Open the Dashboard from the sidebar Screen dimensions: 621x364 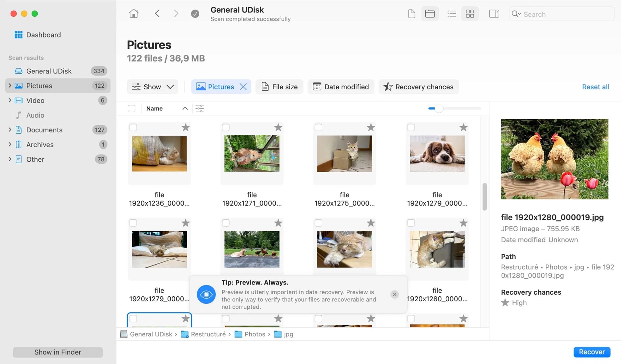click(43, 34)
